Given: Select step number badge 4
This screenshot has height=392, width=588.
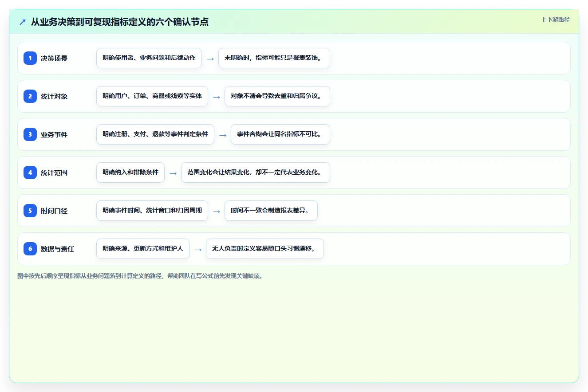Looking at the screenshot, I should coord(30,172).
